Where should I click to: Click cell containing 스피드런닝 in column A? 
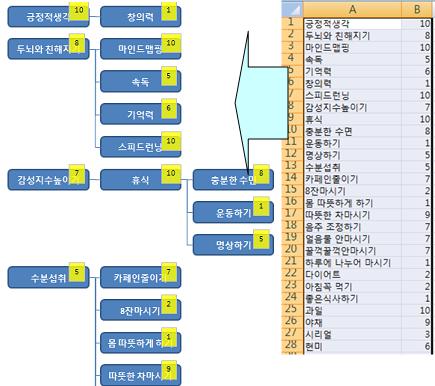pyautogui.click(x=352, y=95)
